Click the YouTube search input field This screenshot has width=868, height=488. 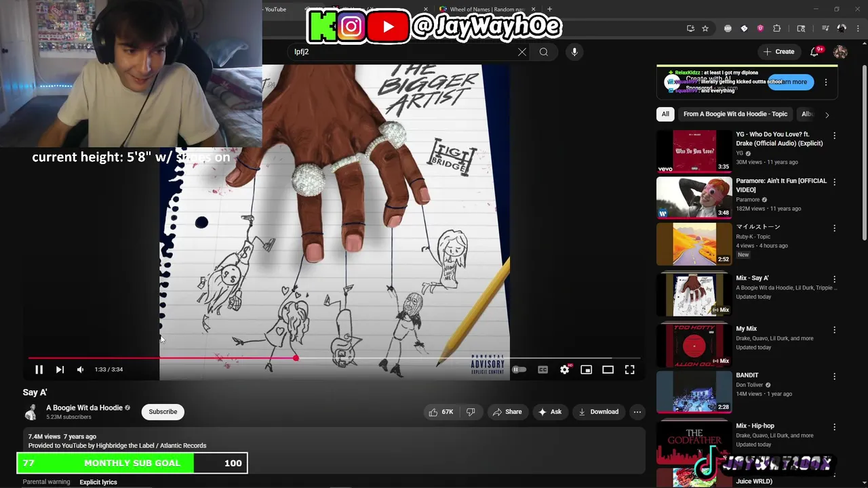pos(402,52)
